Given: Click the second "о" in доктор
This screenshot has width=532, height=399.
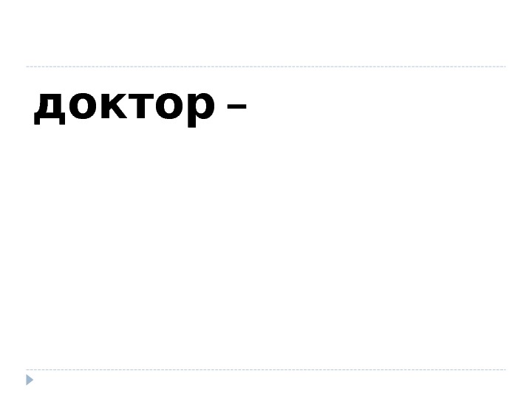Looking at the screenshot, I should (x=169, y=105).
